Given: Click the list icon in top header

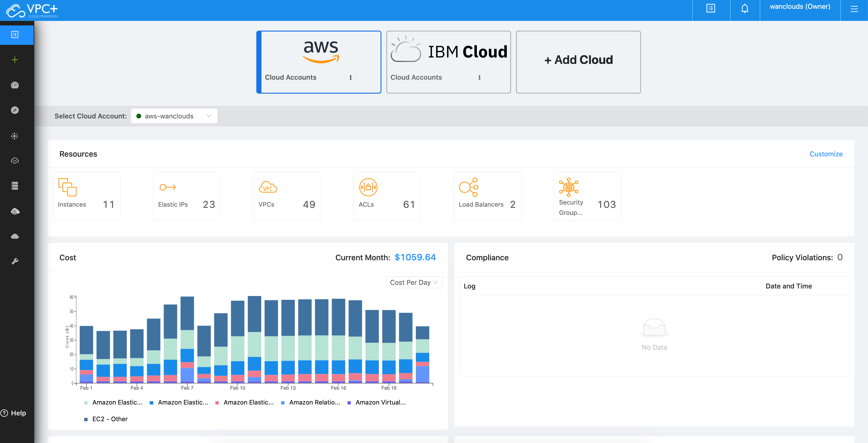Looking at the screenshot, I should (711, 9).
